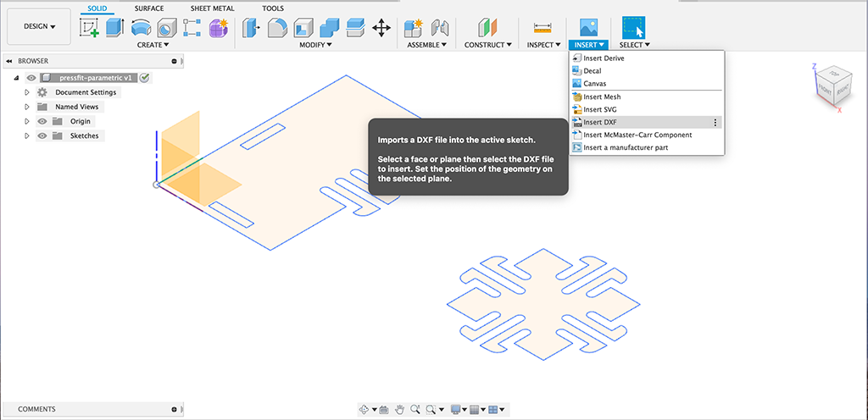Open the INSPECT dropdown menu
The image size is (868, 420).
click(543, 45)
